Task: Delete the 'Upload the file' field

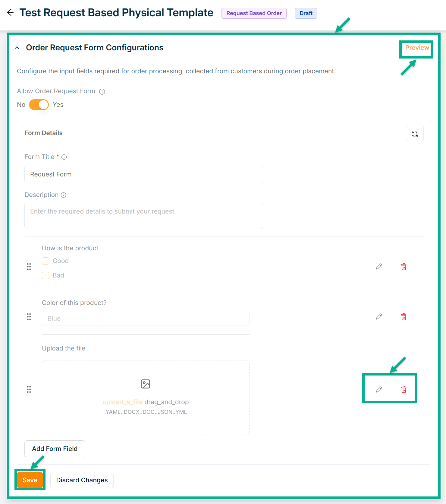Action: tap(404, 390)
